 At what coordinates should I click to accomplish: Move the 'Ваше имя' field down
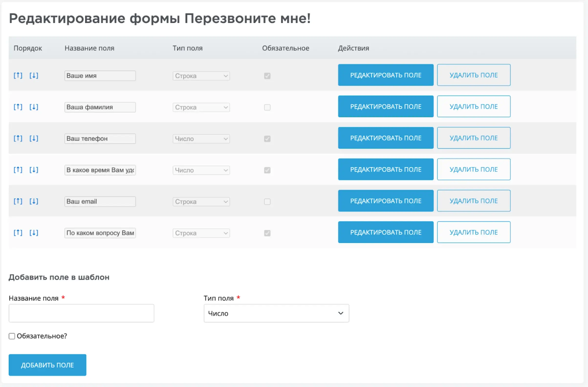(x=34, y=75)
